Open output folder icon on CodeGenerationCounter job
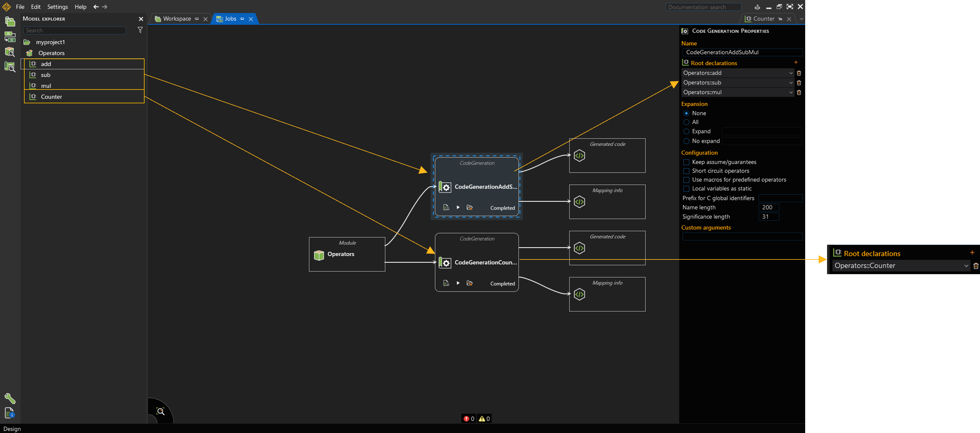 [x=469, y=283]
